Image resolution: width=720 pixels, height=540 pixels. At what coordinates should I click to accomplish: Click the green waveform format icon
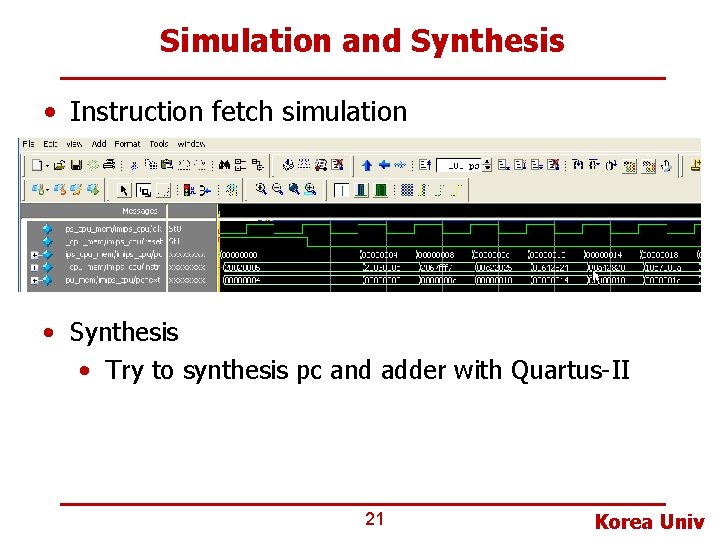(381, 190)
